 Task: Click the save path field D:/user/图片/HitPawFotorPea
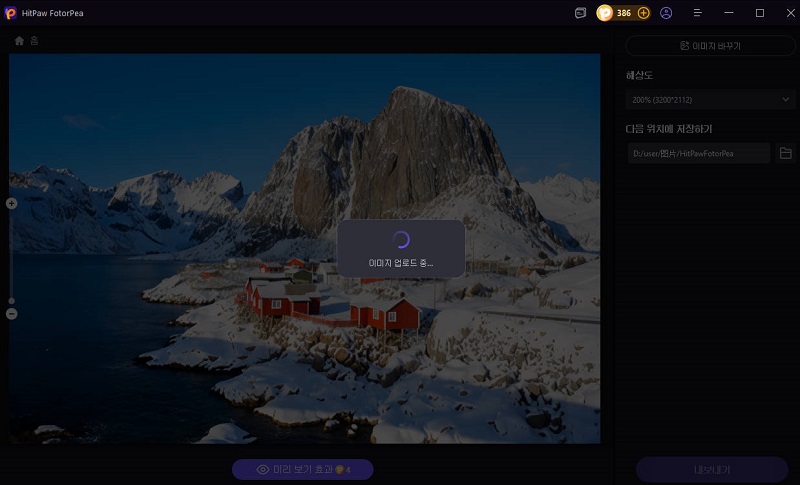point(698,154)
